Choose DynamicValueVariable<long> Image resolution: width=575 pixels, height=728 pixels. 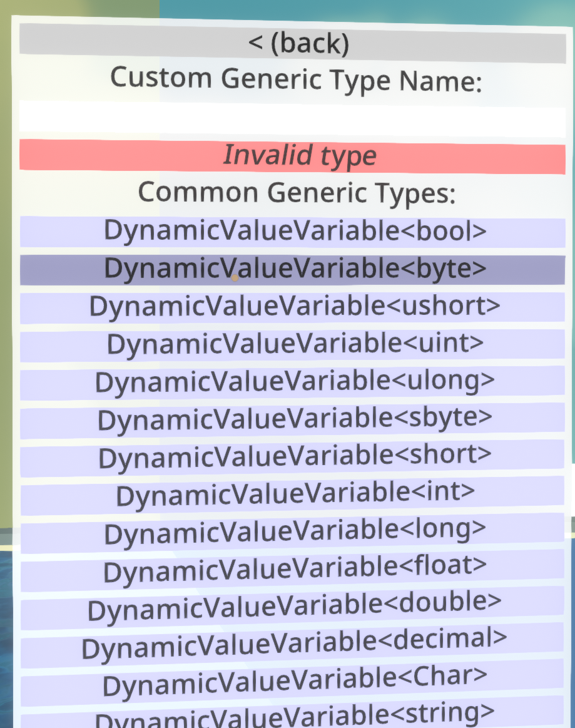[292, 533]
